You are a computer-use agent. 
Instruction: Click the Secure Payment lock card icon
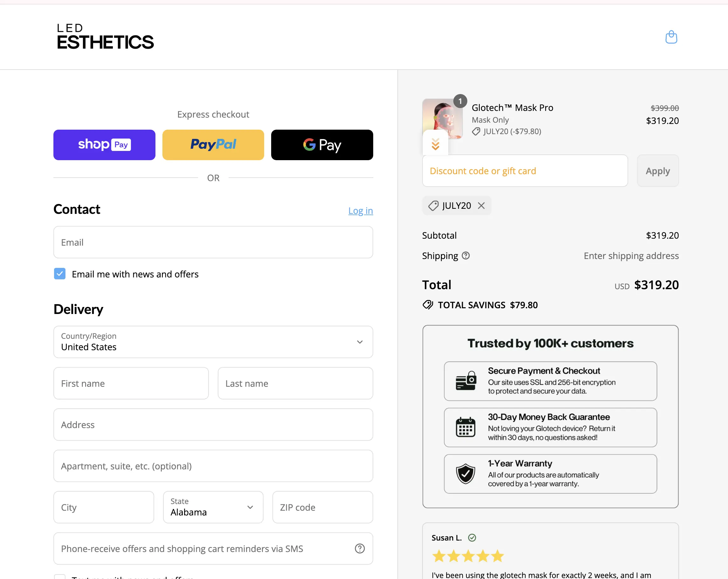click(x=466, y=381)
